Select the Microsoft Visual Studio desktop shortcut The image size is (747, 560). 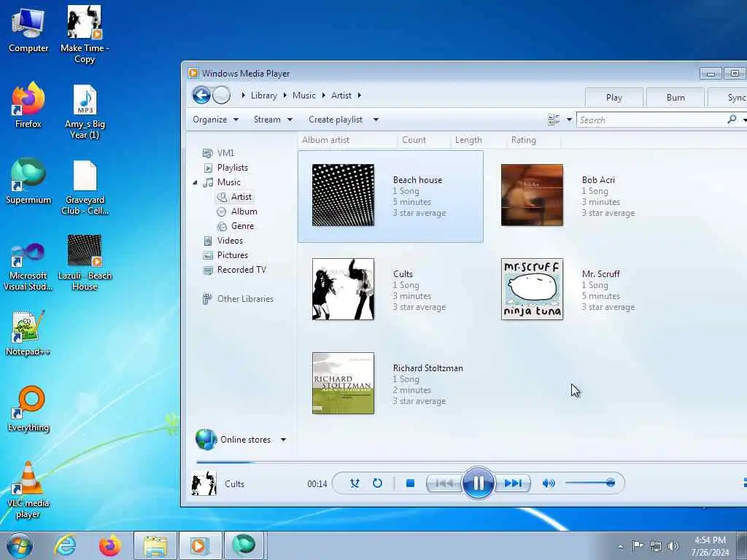28,267
